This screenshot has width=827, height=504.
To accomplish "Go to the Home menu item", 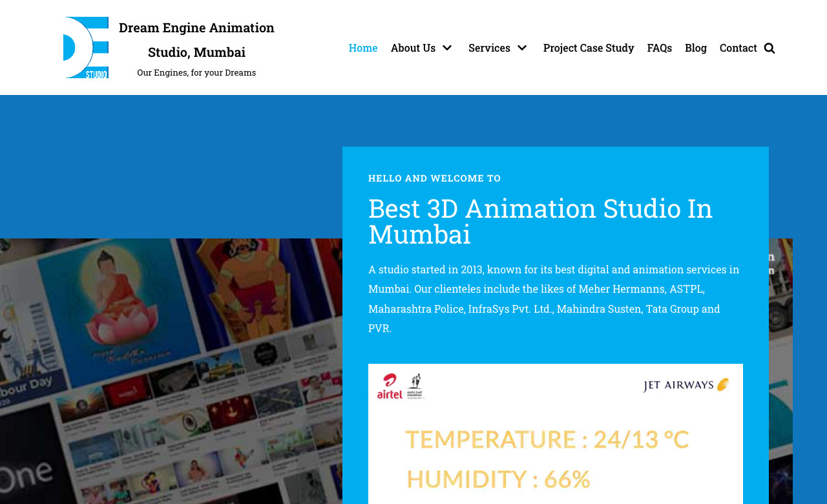I will (x=363, y=48).
